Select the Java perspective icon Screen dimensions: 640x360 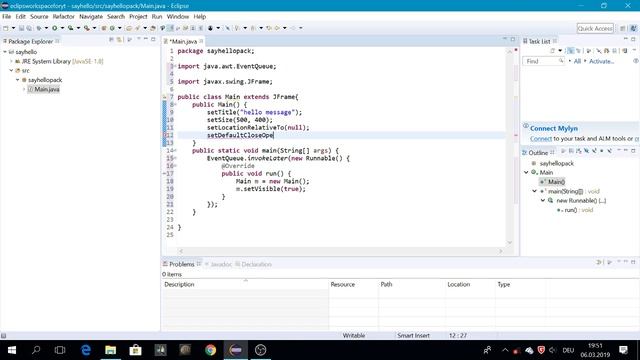(x=633, y=29)
